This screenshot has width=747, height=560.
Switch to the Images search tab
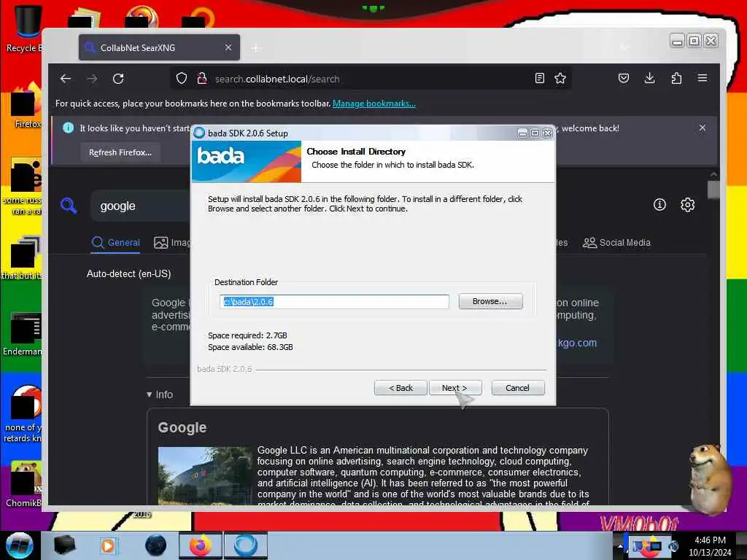click(172, 243)
